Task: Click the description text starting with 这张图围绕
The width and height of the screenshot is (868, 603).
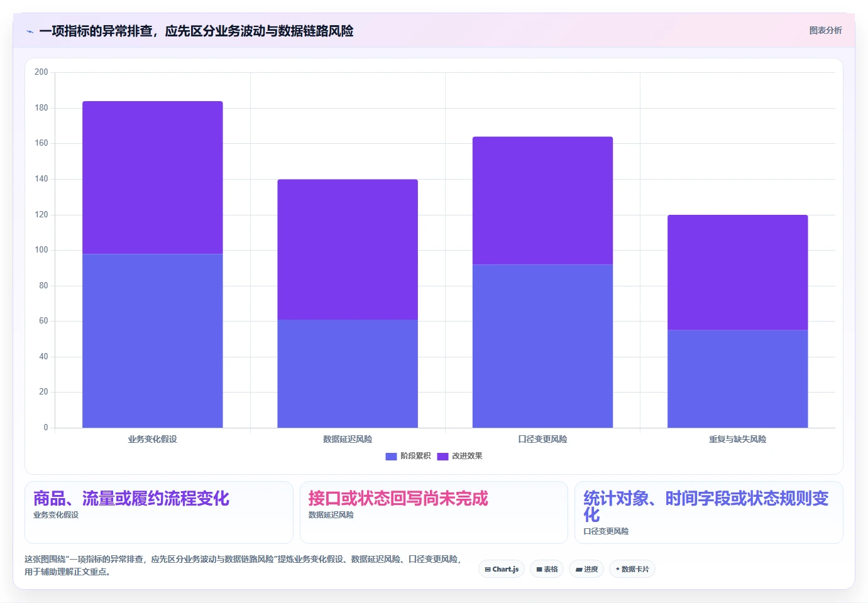Action: click(x=244, y=565)
